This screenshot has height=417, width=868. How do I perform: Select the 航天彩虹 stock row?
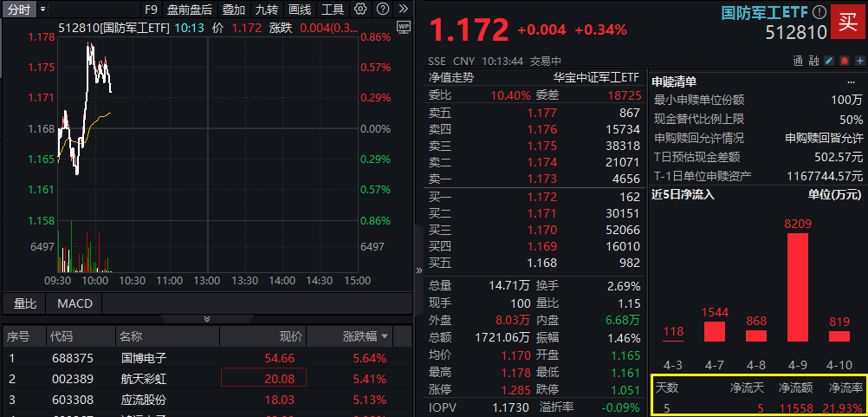pyautogui.click(x=206, y=380)
